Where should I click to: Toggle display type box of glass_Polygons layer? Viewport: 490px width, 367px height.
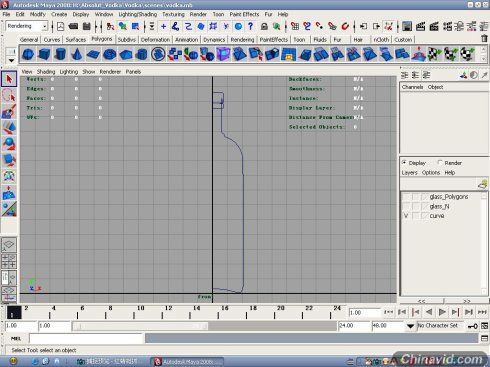click(416, 197)
